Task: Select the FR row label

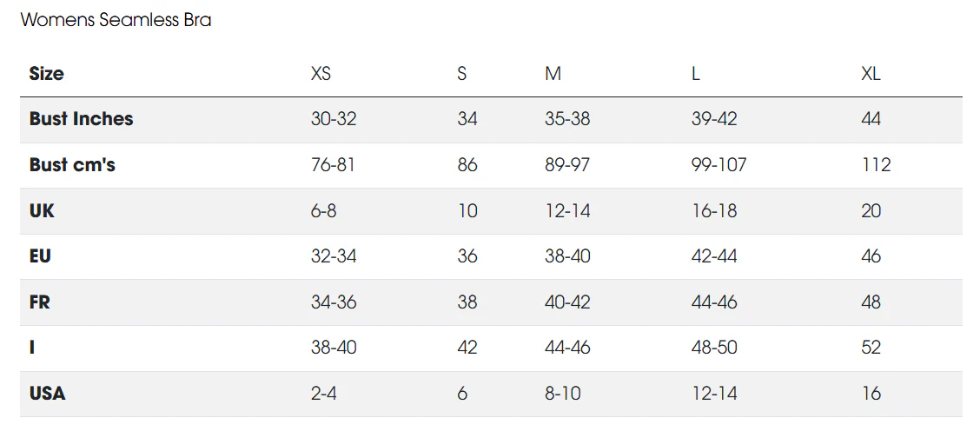Action: click(39, 302)
